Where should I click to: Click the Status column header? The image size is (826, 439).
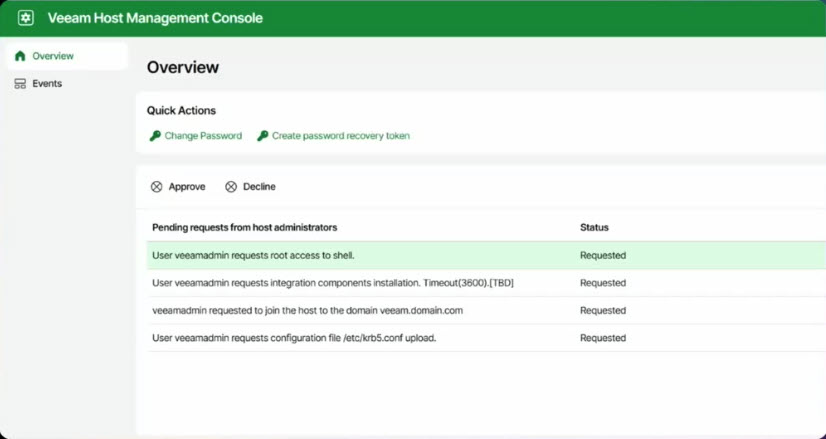coord(594,228)
